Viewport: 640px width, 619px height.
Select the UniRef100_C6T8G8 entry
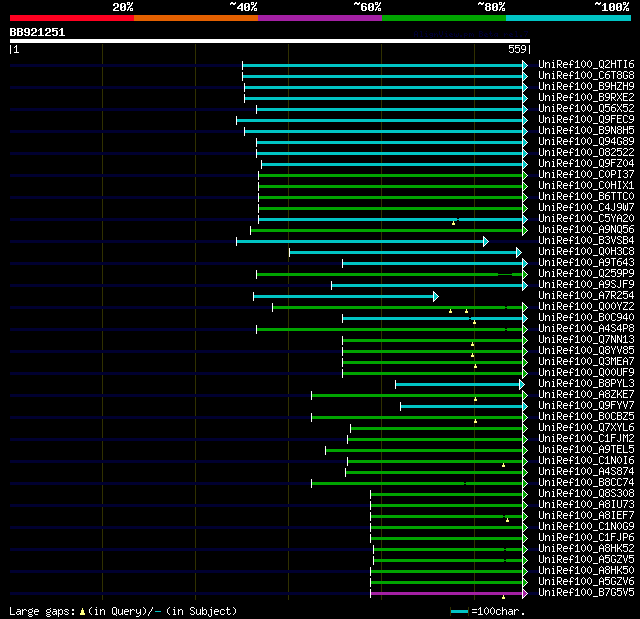pyautogui.click(x=586, y=75)
